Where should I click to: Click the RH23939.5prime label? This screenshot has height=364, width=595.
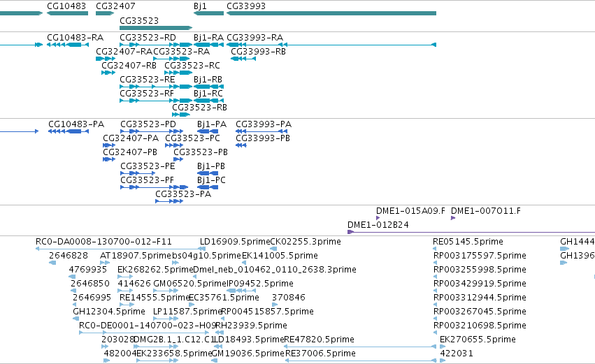point(251,326)
